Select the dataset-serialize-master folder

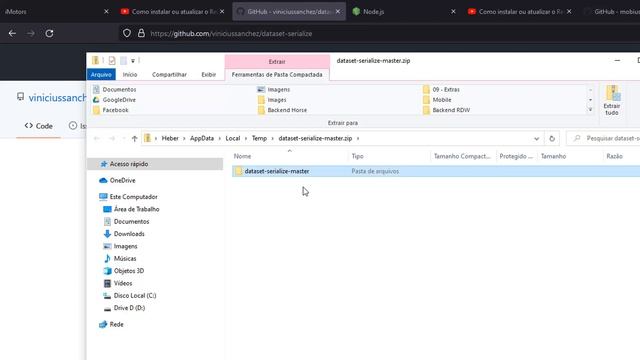(277, 171)
